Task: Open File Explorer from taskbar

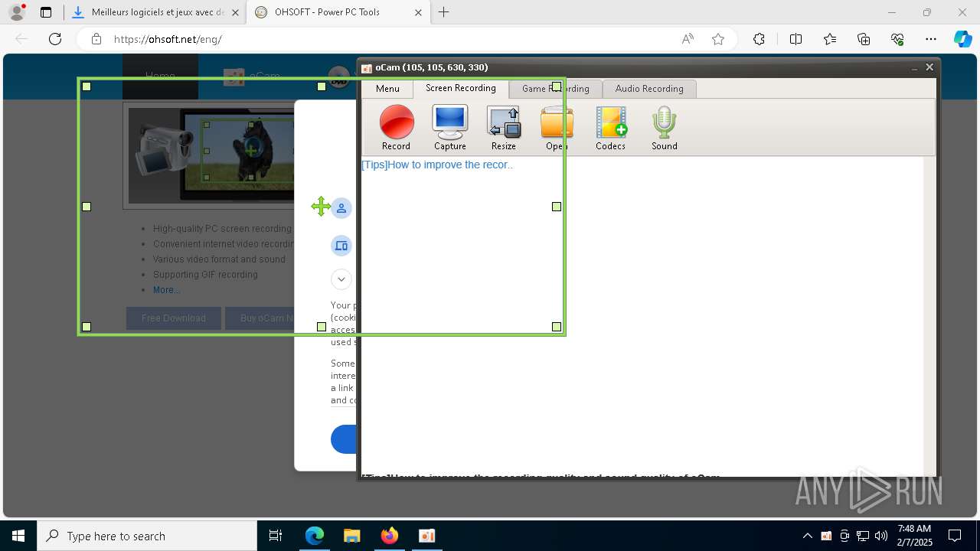Action: [x=351, y=536]
